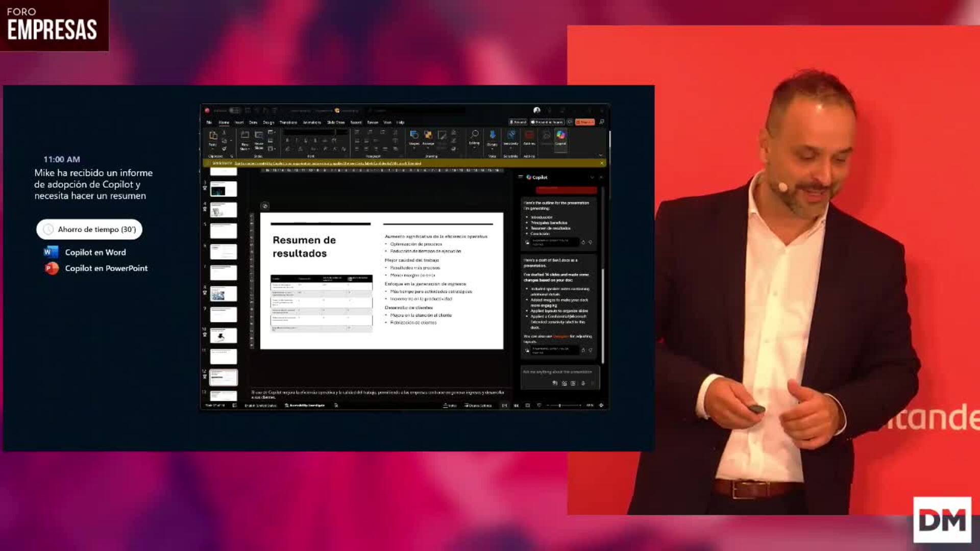Open the Copilot pane hamburger menu

pos(521,177)
